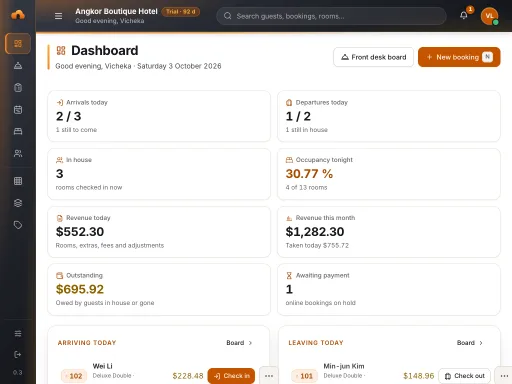Viewport: 512px width, 384px height.
Task: Open the guests people sidebar icon
Action: coord(18,153)
